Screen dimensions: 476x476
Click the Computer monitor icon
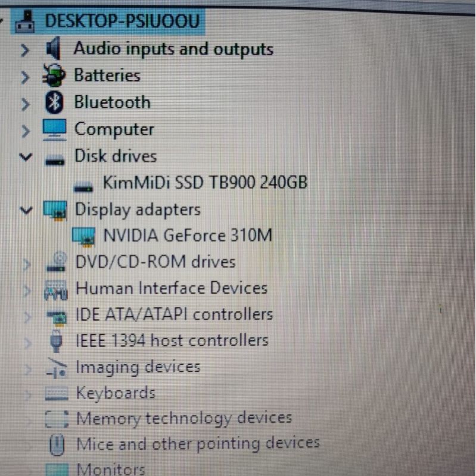(x=54, y=130)
